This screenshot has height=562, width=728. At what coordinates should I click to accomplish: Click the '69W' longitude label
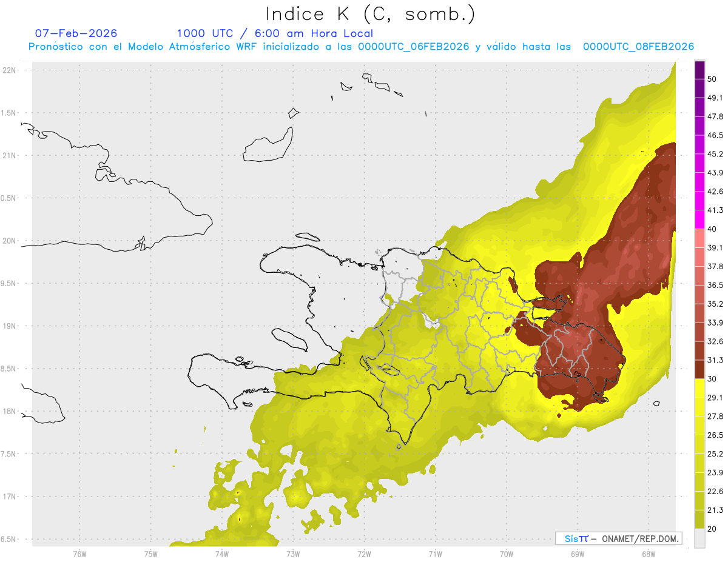[577, 554]
